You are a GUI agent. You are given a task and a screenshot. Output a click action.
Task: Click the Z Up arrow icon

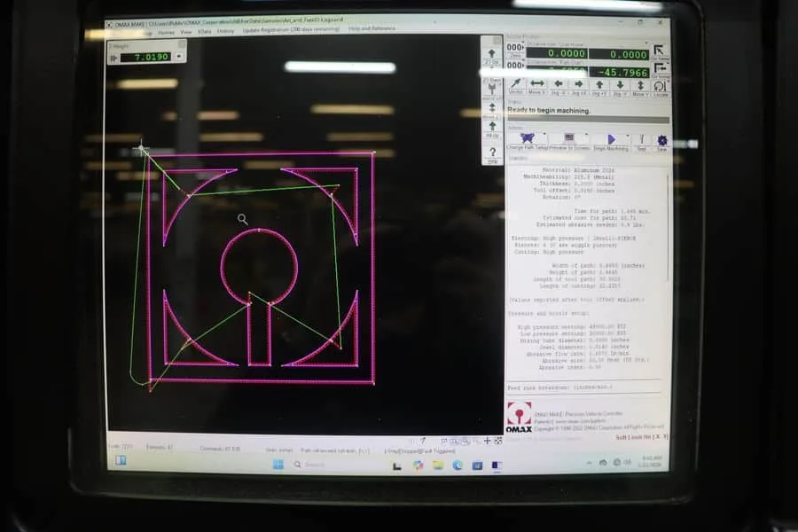(x=491, y=53)
